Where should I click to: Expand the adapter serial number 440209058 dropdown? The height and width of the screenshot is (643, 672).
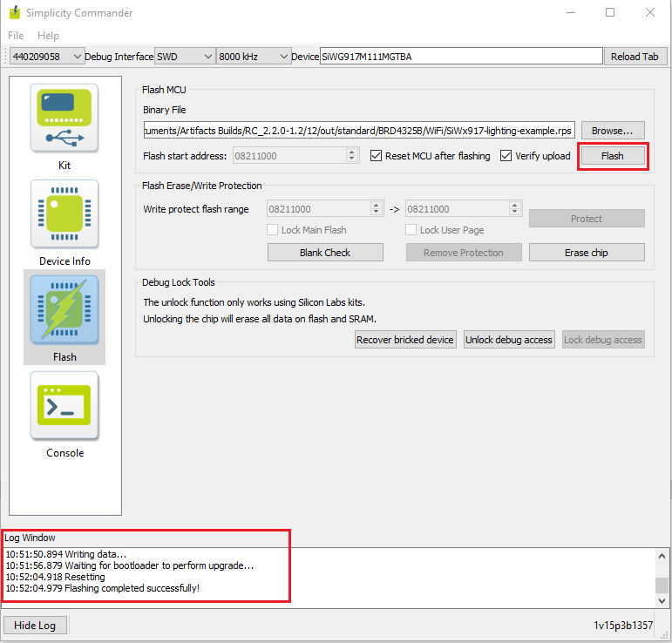tap(46, 56)
